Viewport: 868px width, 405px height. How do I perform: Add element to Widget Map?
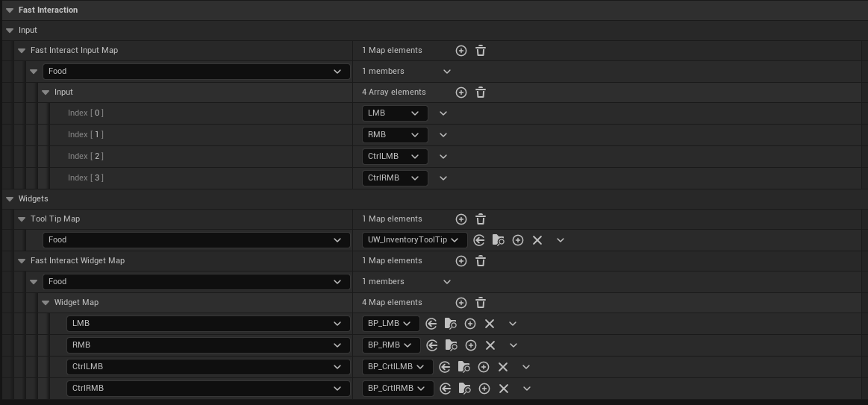point(461,303)
